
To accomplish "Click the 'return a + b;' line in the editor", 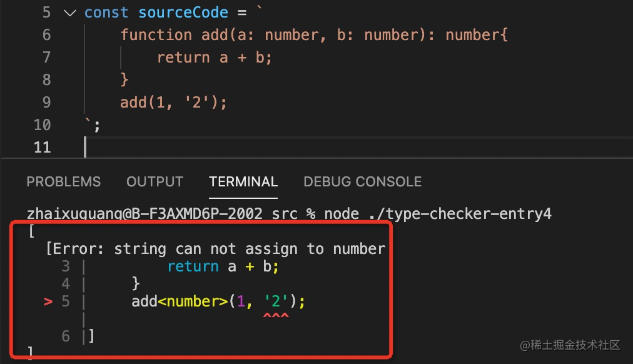I will (215, 58).
